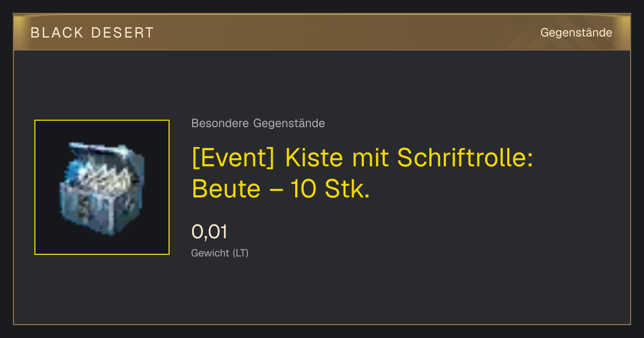The height and width of the screenshot is (338, 644).
Task: Click the Beute – 10 Stk. title line
Action: pos(281,189)
